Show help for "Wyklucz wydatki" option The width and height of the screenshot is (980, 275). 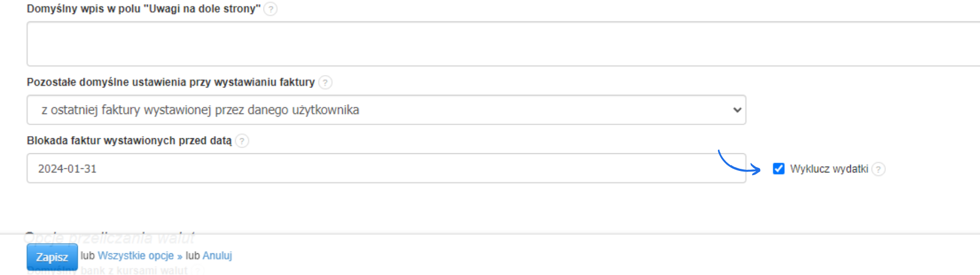pyautogui.click(x=878, y=169)
